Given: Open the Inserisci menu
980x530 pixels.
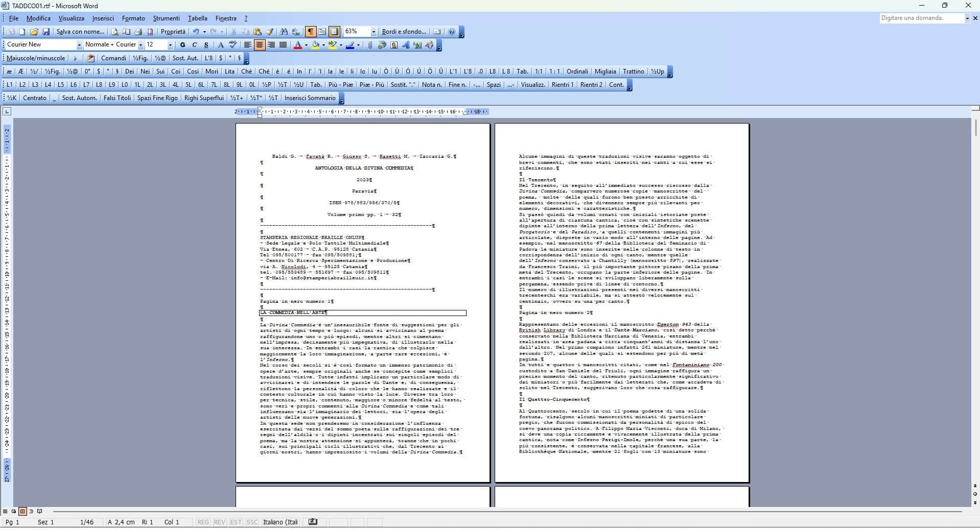Looking at the screenshot, I should 103,18.
